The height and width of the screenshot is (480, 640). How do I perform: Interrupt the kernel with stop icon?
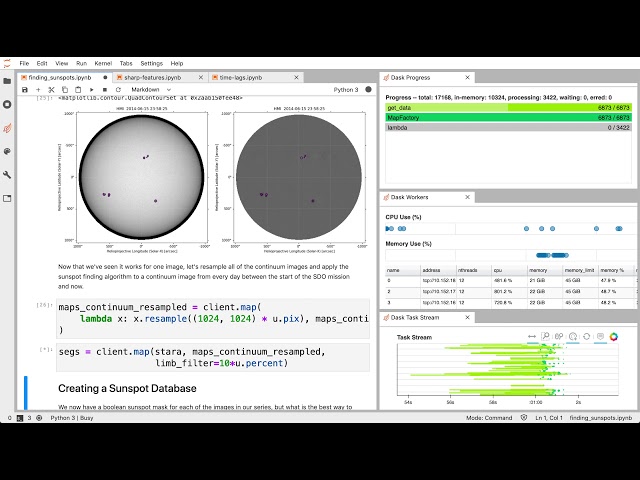coord(105,90)
